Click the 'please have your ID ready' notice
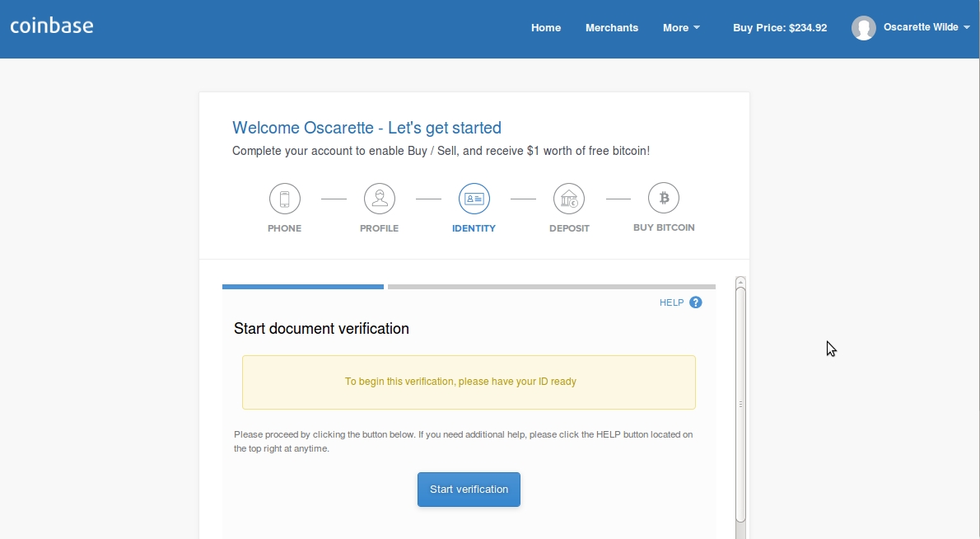 (x=469, y=382)
